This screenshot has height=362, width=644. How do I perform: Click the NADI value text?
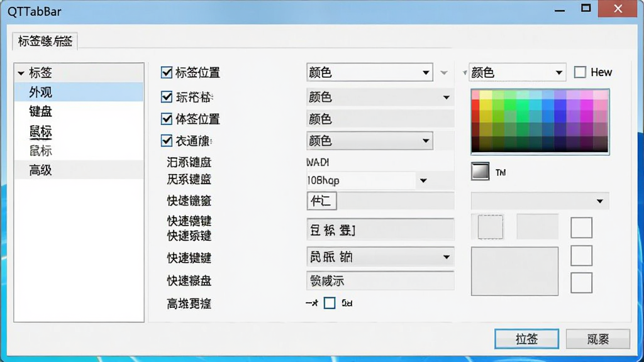[318, 162]
